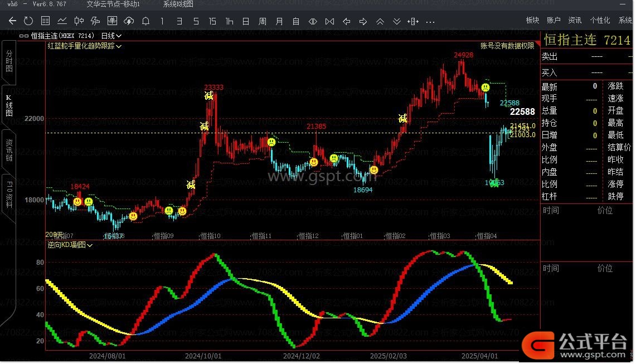The height and width of the screenshot is (364, 636).
Task: Click the cloud sync icon
Action: click(x=129, y=21)
